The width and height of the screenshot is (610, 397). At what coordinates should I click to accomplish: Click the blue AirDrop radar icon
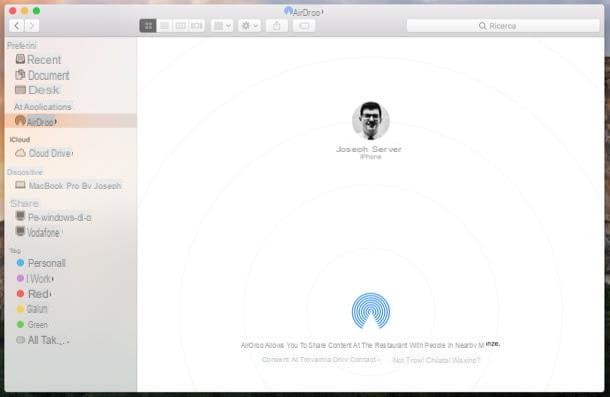point(371,311)
